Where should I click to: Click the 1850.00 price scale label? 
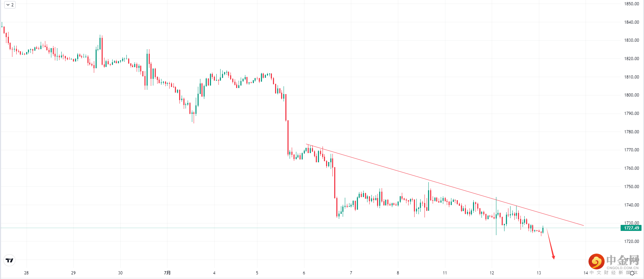(631, 4)
